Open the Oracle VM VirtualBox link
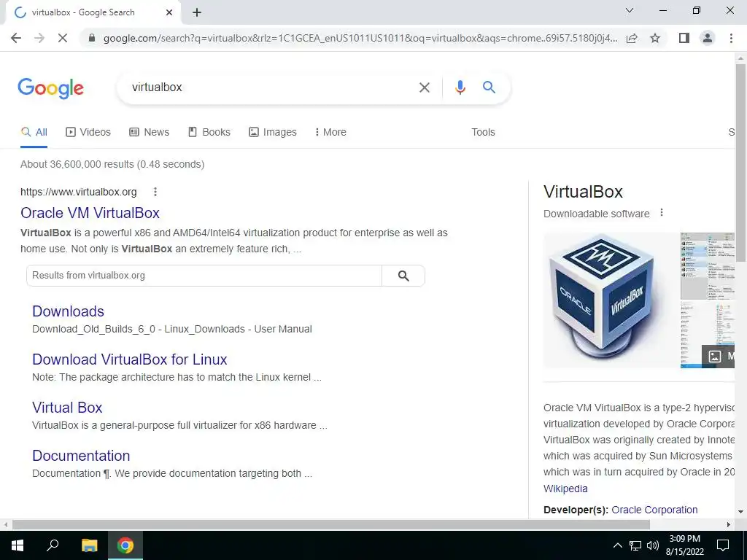 pos(90,213)
